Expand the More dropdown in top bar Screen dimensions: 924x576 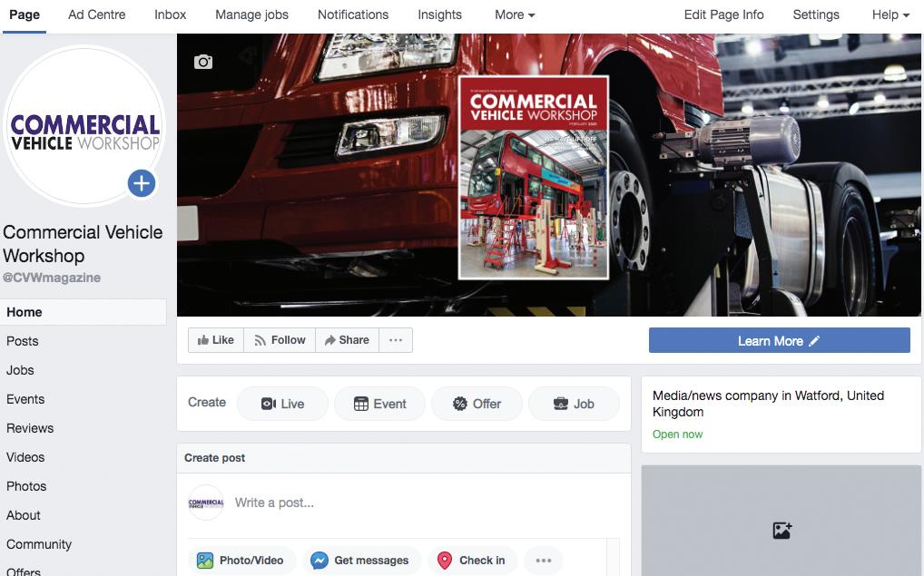(x=515, y=15)
